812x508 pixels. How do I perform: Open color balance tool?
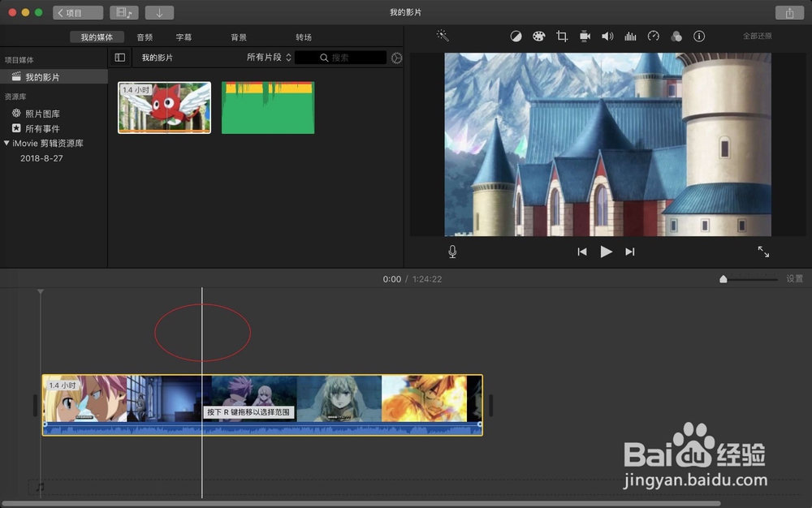[x=516, y=37]
